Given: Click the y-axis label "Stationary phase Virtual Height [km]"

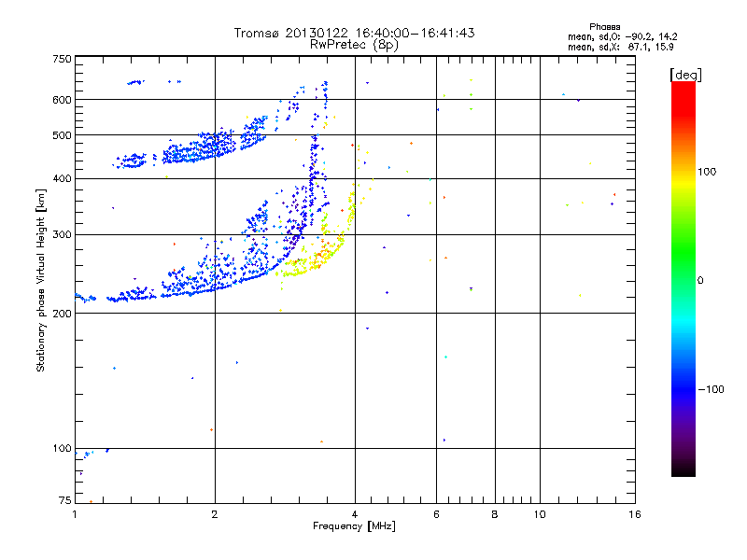Looking at the screenshot, I should tap(41, 280).
